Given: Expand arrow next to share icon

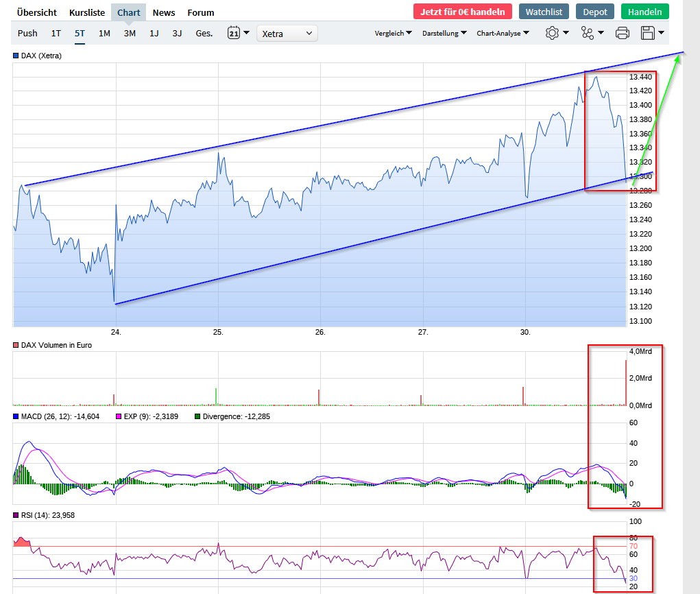Looking at the screenshot, I should coord(601,33).
